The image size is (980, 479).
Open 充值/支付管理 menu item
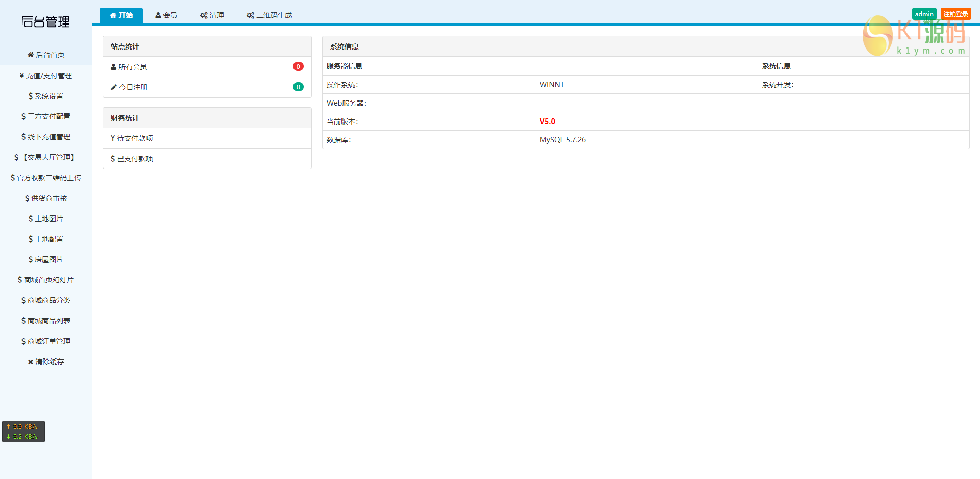46,76
